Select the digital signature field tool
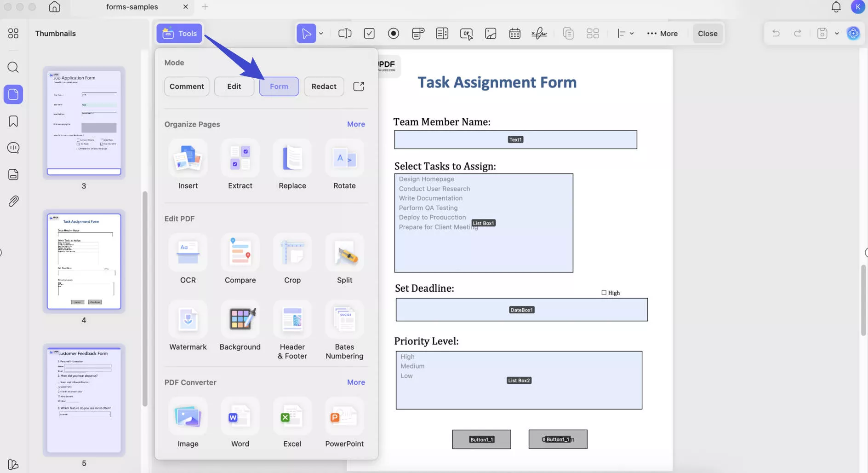868x473 pixels. (x=539, y=33)
